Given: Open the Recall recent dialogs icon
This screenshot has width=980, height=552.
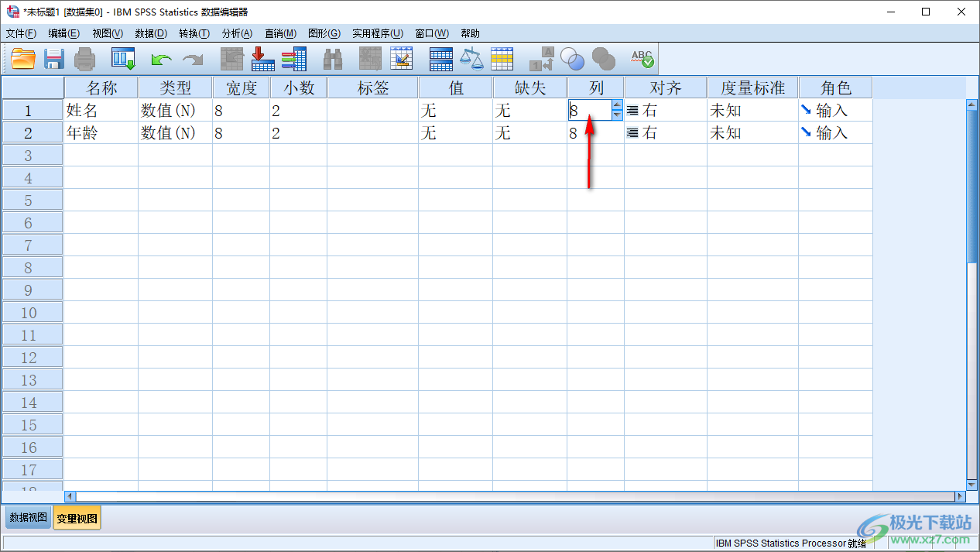Looking at the screenshot, I should (123, 59).
